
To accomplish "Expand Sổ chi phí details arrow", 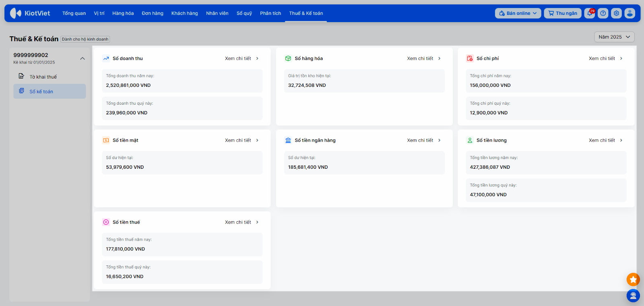I will 621,58.
